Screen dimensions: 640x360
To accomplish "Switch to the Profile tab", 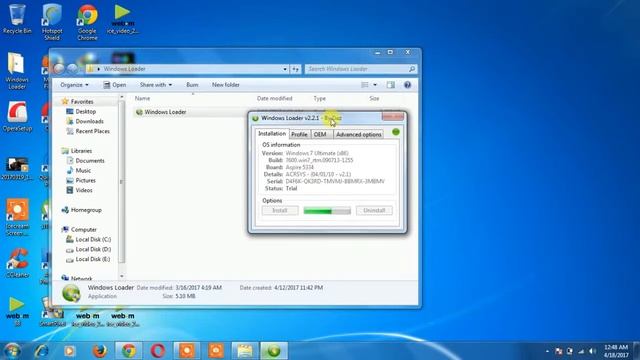I will pyautogui.click(x=299, y=134).
